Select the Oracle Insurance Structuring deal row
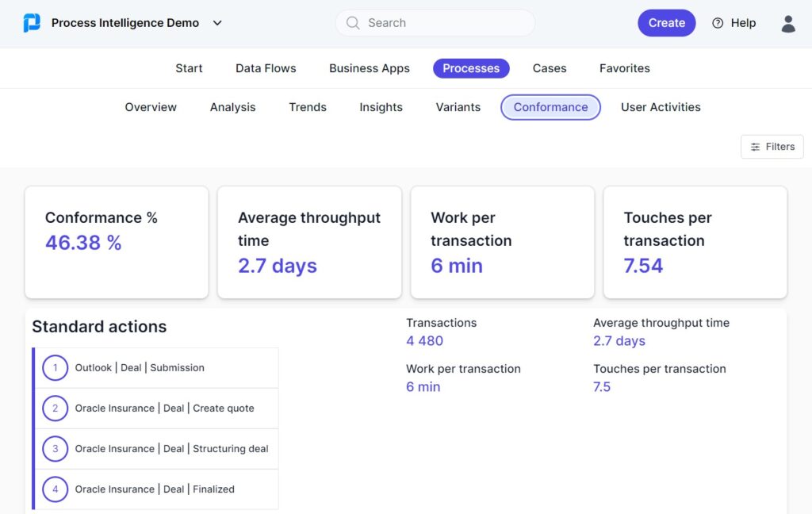Screen dimensions: 812x514 coord(155,449)
